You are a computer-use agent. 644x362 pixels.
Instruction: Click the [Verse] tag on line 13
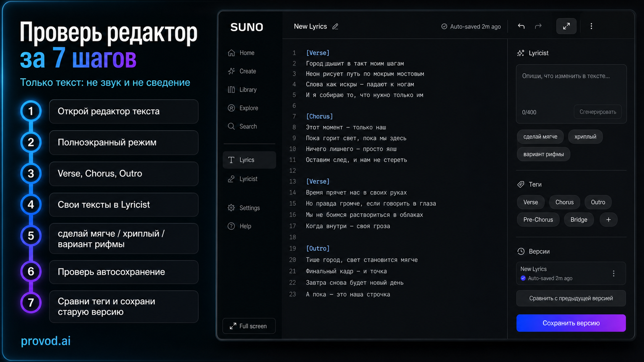click(318, 182)
